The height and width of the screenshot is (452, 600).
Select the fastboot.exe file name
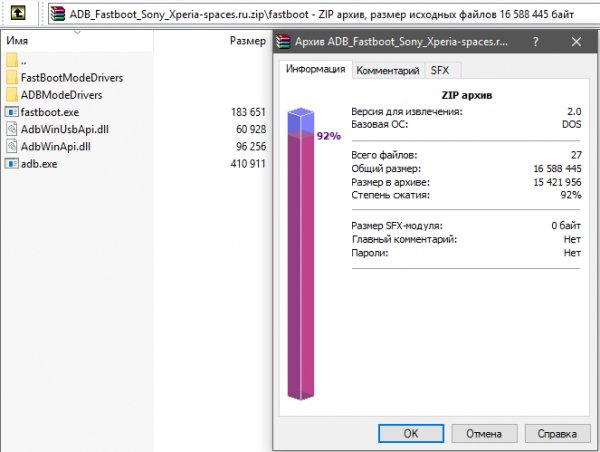coord(50,112)
